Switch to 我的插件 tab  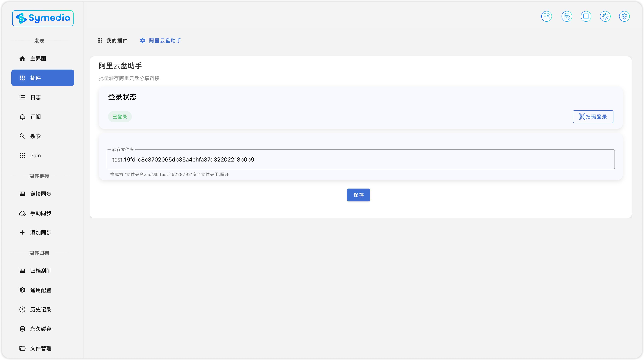tap(112, 41)
